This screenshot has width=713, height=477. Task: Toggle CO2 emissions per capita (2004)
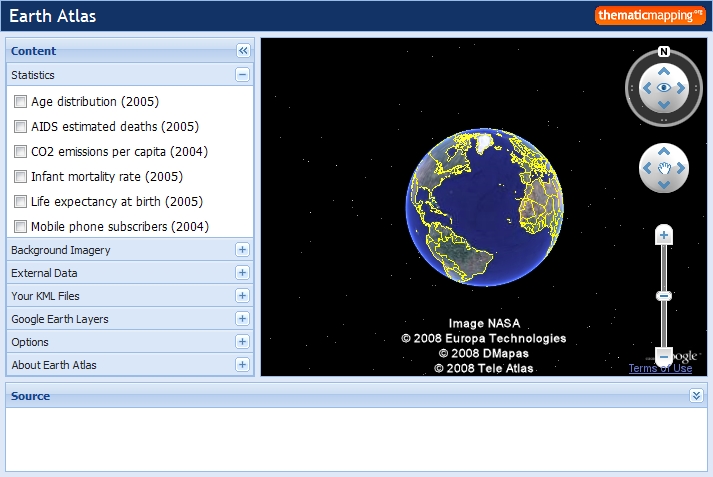[20, 151]
